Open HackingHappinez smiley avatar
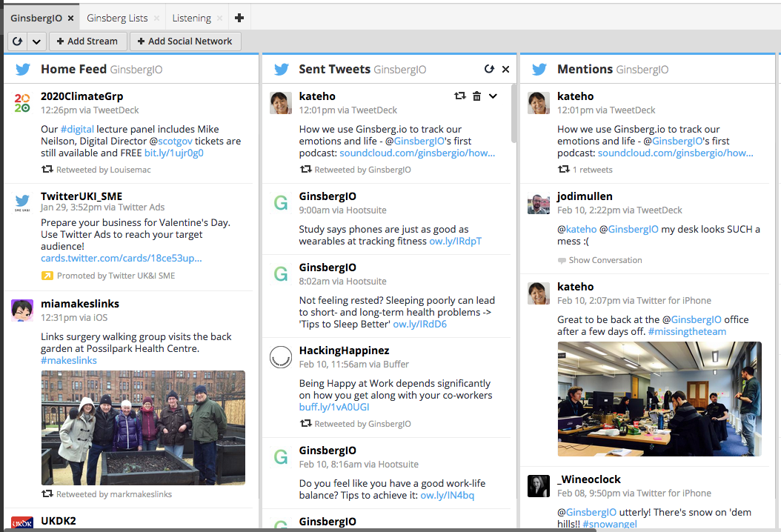 click(x=280, y=357)
